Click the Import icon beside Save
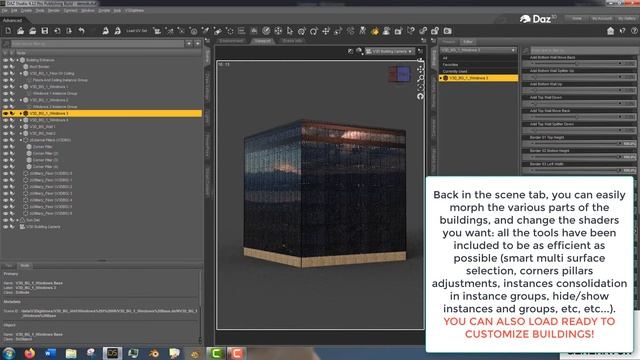The image size is (640, 360). click(x=57, y=31)
